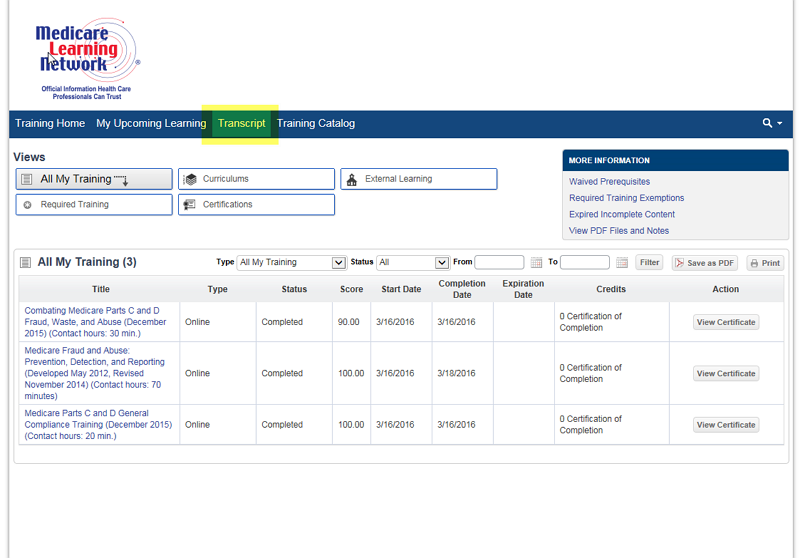Viewport: 800px width, 558px height.
Task: Click the Filter button
Action: point(649,262)
